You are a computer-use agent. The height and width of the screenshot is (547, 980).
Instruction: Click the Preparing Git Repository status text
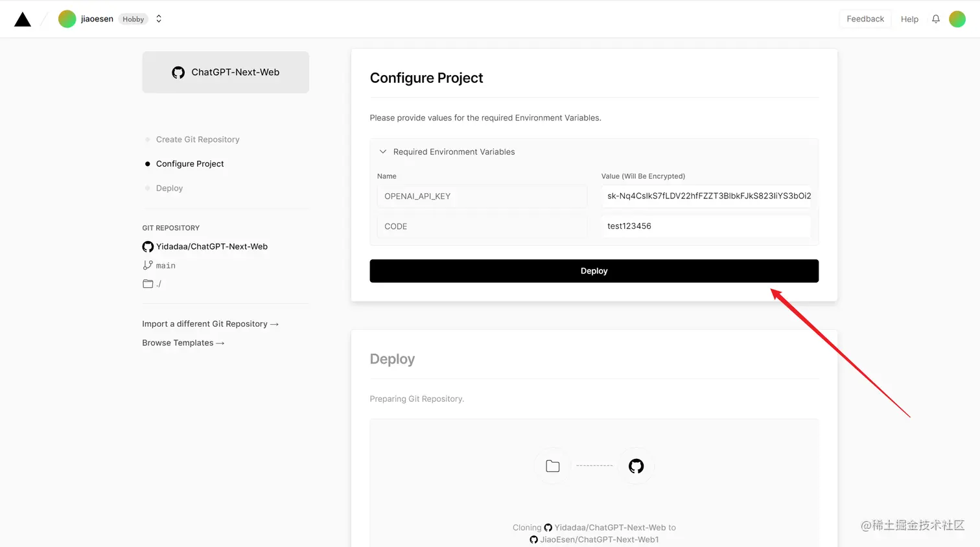pyautogui.click(x=417, y=399)
